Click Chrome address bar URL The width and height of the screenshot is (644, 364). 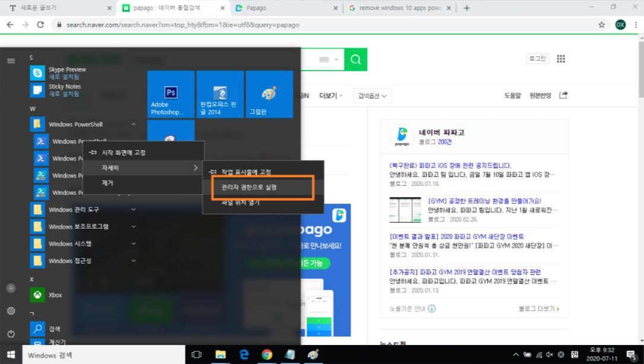click(183, 25)
